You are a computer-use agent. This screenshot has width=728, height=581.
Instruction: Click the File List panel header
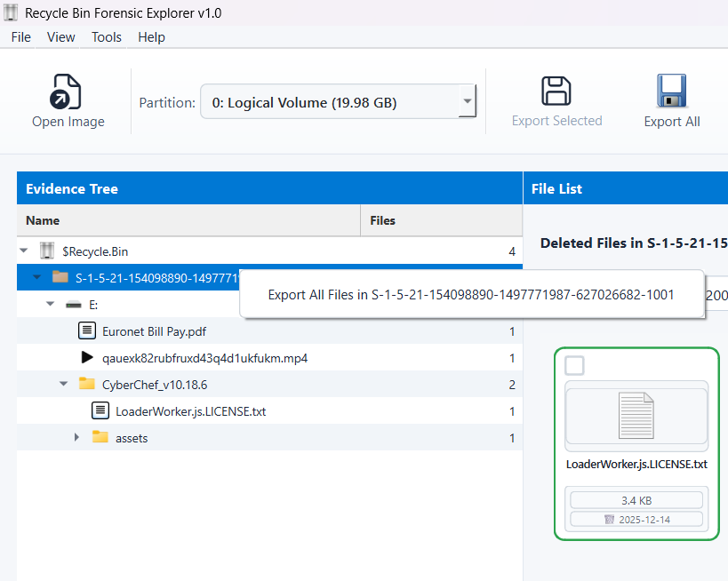click(x=626, y=188)
